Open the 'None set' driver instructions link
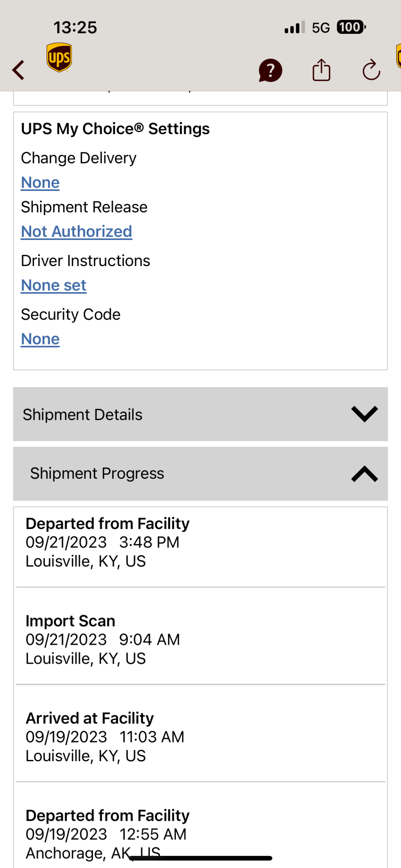The image size is (401, 868). [x=54, y=286]
